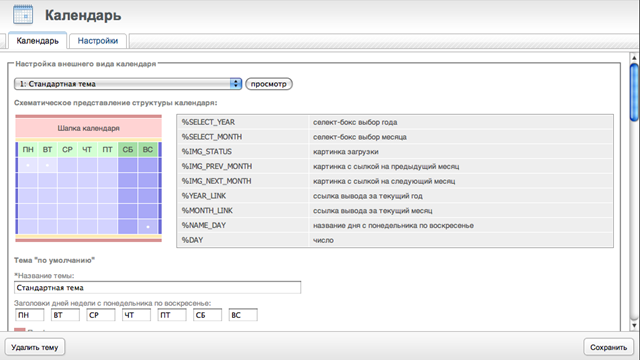
Task: Click the green СБ cell in schema
Action: click(128, 149)
